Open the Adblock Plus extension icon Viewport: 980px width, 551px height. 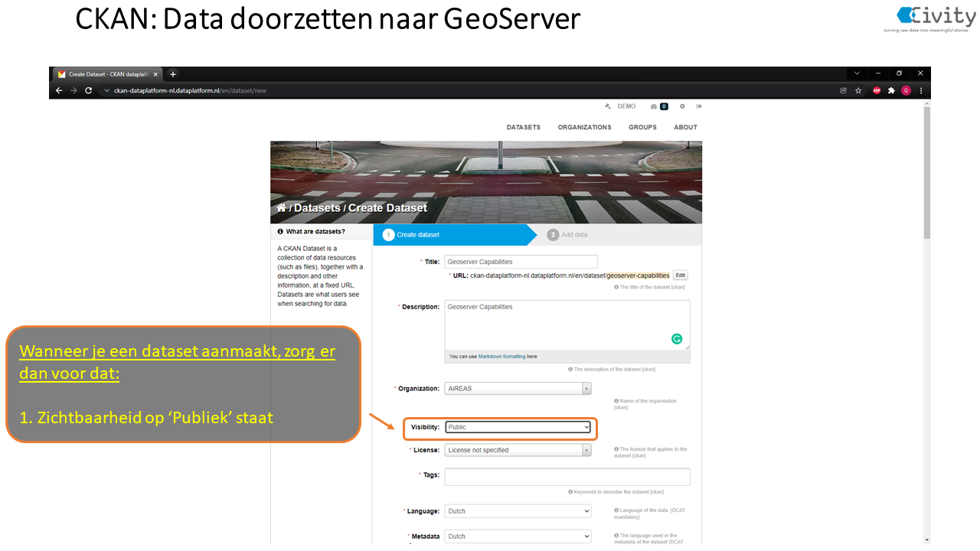pos(877,90)
